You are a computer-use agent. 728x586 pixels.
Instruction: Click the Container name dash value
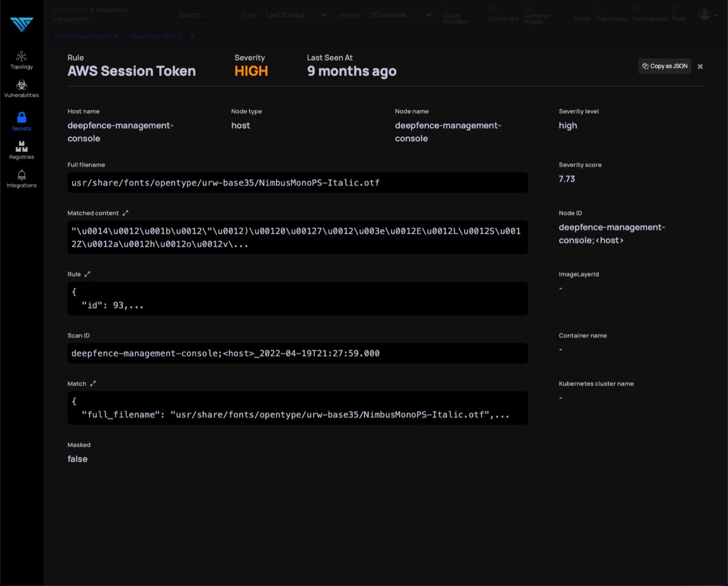(x=561, y=349)
